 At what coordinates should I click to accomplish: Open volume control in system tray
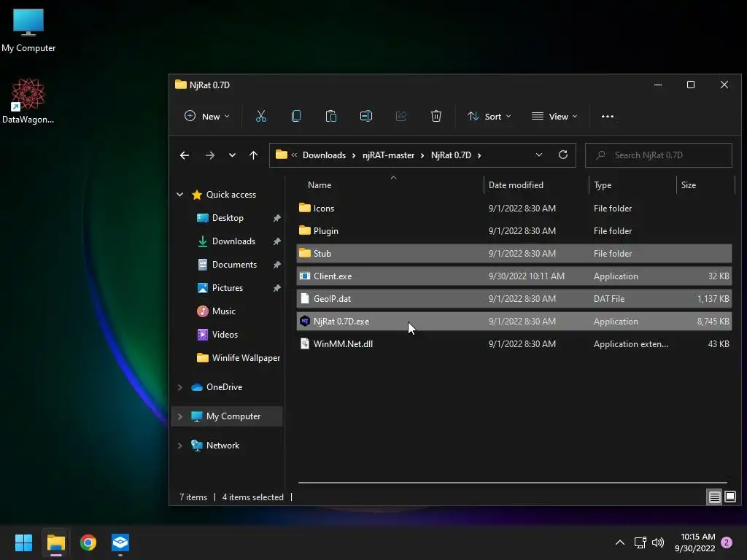click(658, 542)
